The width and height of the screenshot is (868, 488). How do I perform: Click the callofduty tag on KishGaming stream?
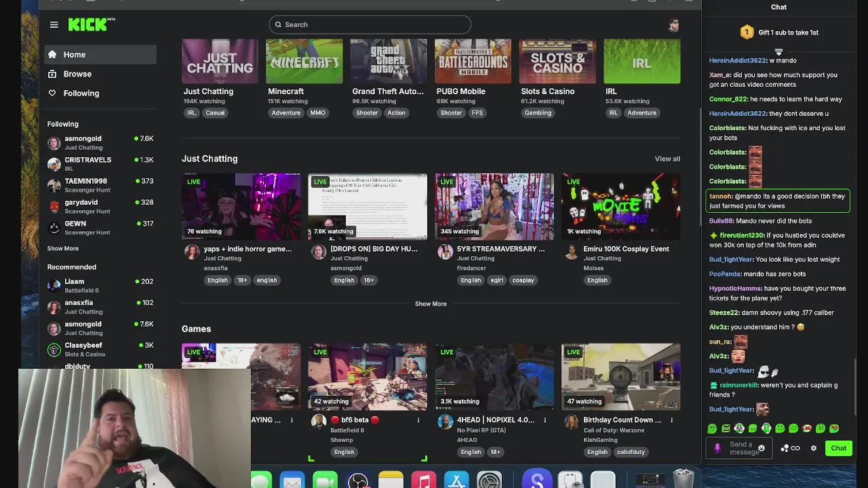(631, 452)
